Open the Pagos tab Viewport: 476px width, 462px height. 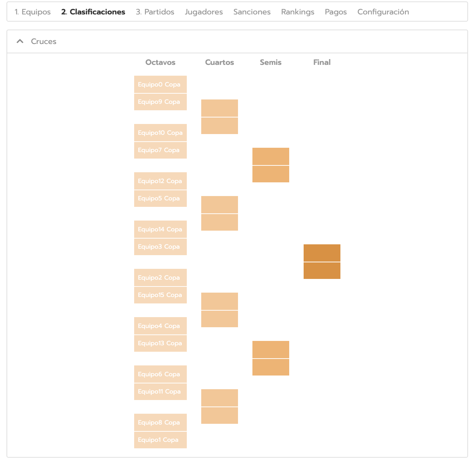pyautogui.click(x=336, y=12)
